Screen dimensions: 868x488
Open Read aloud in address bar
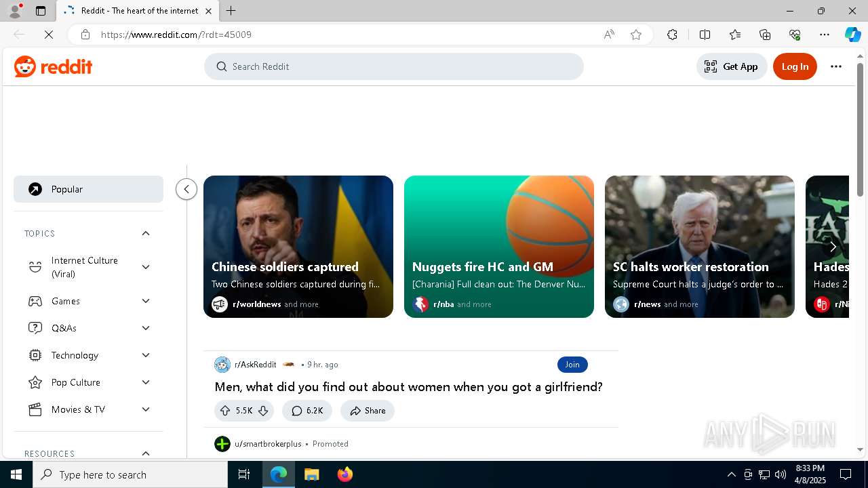tap(609, 35)
